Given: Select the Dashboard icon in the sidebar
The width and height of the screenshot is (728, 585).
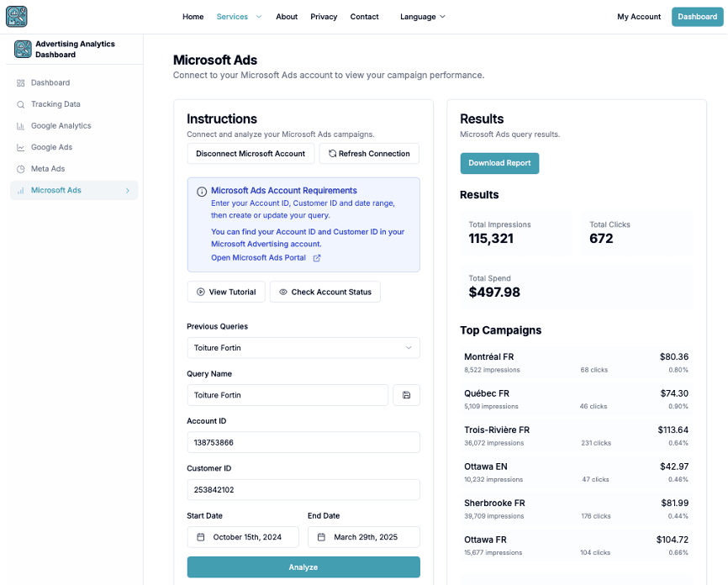Looking at the screenshot, I should (20, 82).
